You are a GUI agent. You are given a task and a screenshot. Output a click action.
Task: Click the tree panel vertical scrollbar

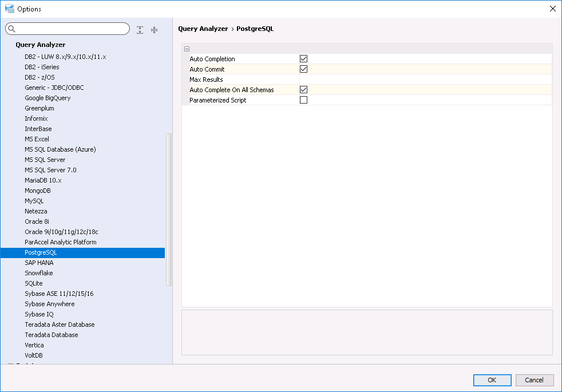point(168,209)
